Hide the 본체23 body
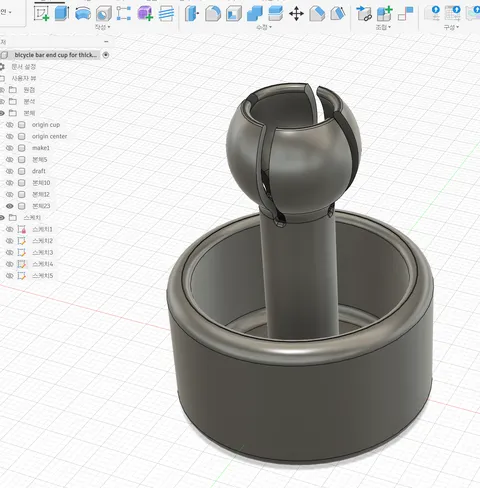Viewport: 480px width, 488px height. (10, 206)
